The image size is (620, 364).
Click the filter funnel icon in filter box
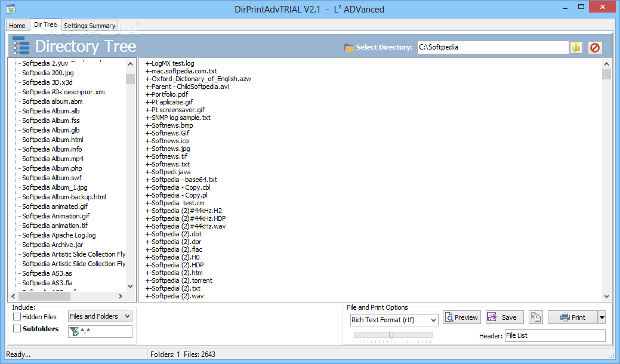[x=74, y=331]
